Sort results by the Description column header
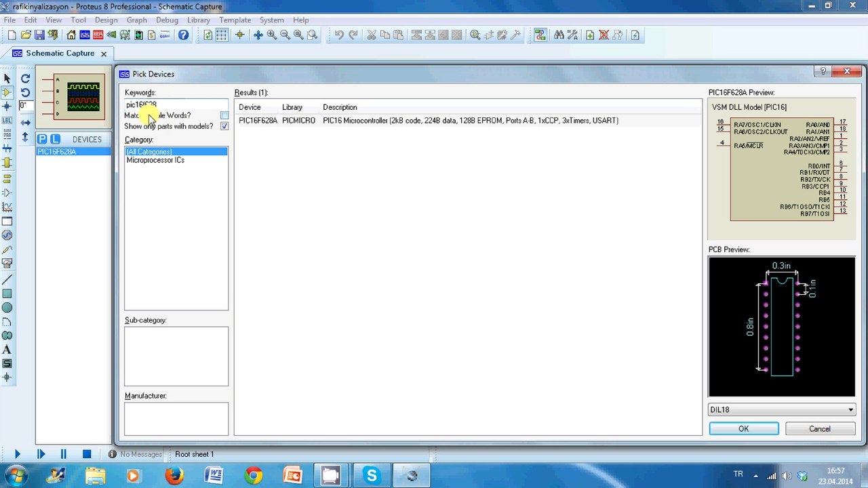The image size is (868, 488). coord(340,107)
